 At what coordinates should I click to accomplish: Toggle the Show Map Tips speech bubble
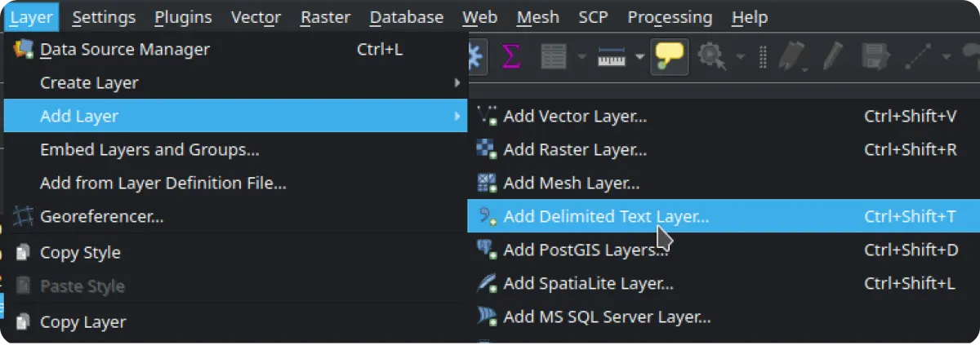669,57
